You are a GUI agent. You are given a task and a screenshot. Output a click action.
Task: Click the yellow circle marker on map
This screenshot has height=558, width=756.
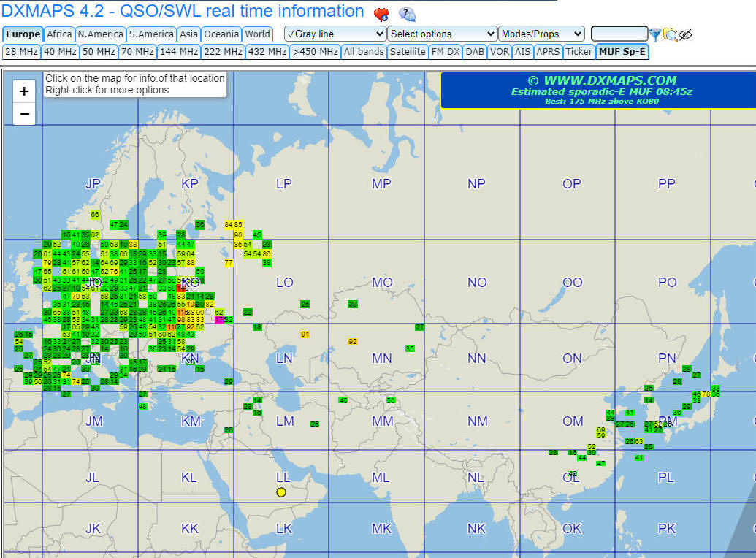click(281, 492)
